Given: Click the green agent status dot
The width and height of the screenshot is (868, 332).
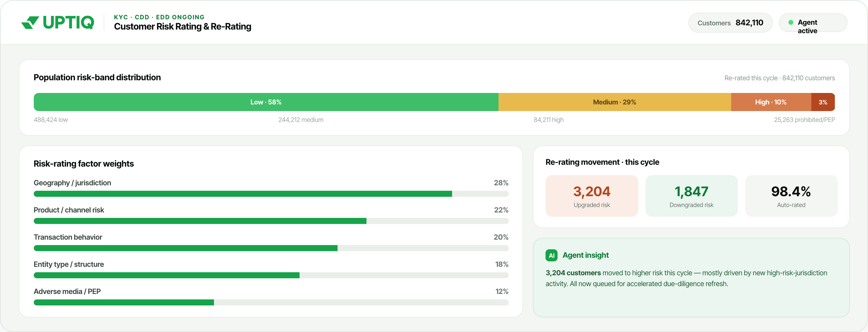Looking at the screenshot, I should [x=791, y=23].
